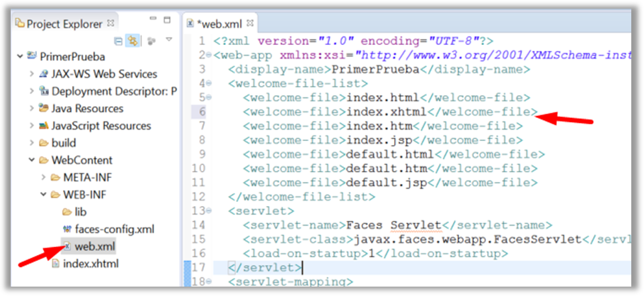Click the Collapse All icon in Project Explorer
The image size is (644, 298).
point(119,41)
